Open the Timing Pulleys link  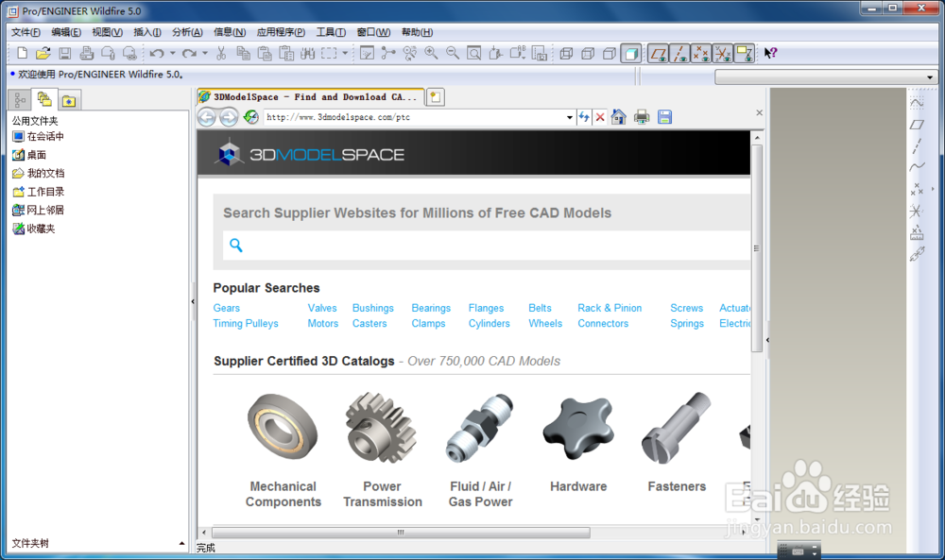click(246, 323)
